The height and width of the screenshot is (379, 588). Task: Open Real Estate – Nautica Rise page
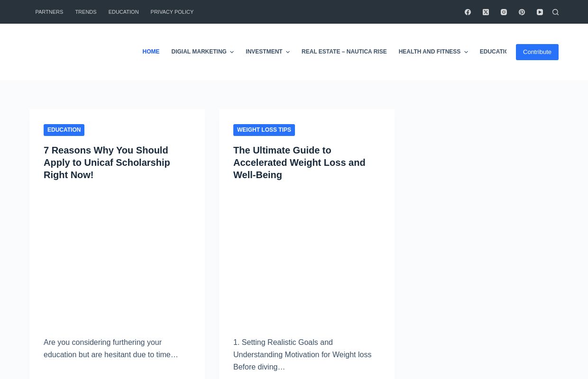tap(344, 52)
